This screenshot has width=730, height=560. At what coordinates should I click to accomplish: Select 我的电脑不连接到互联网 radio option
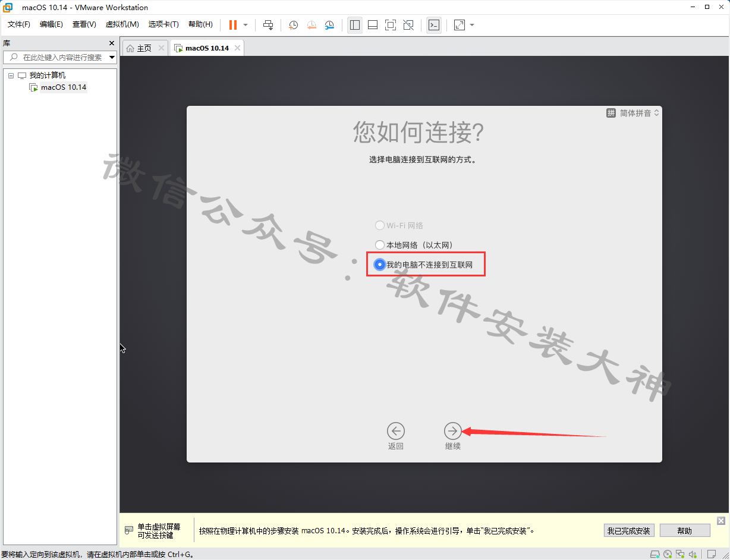[380, 265]
